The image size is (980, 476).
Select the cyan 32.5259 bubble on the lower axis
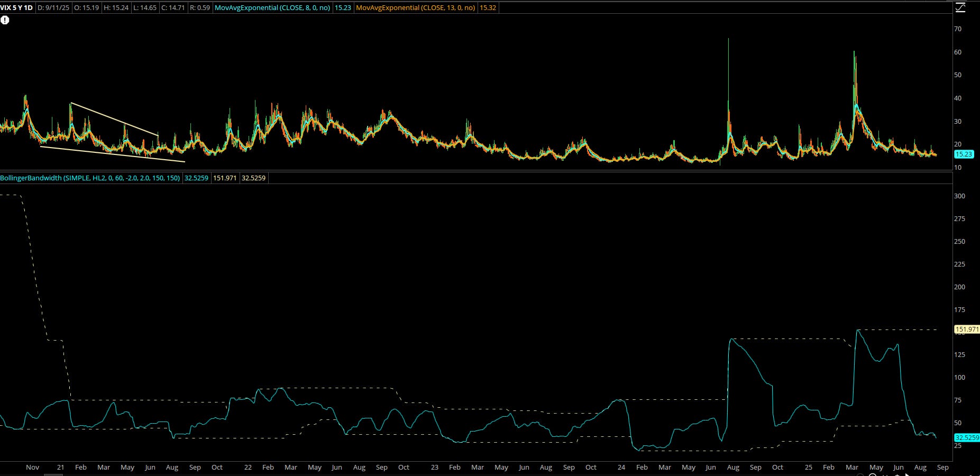[x=966, y=438]
